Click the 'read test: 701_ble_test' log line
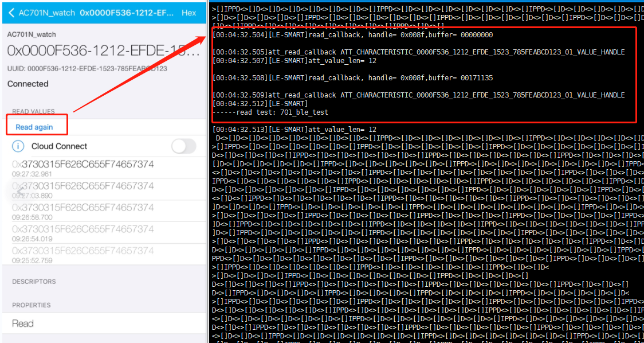Screen dimensions: 644x343 pos(270,112)
